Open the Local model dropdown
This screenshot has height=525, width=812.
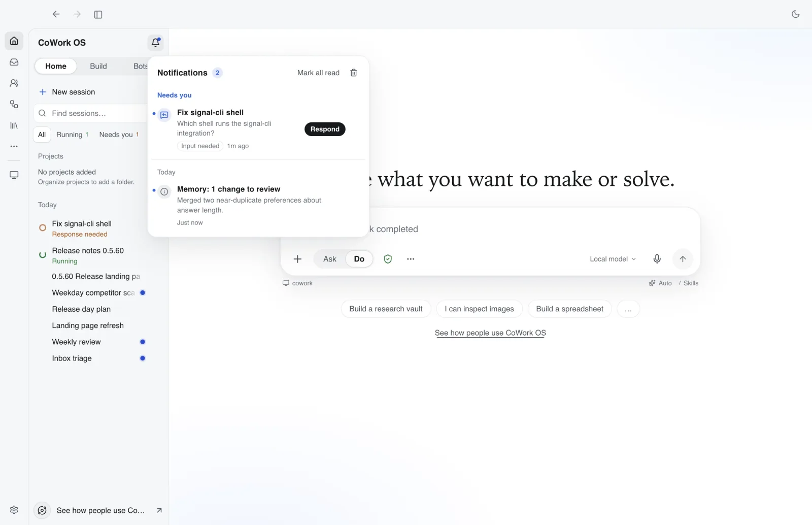coord(613,259)
